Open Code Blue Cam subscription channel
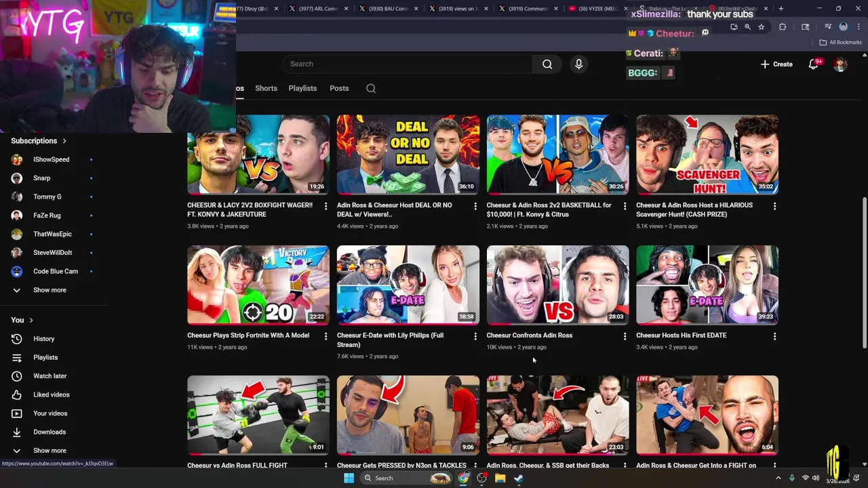 (54, 271)
